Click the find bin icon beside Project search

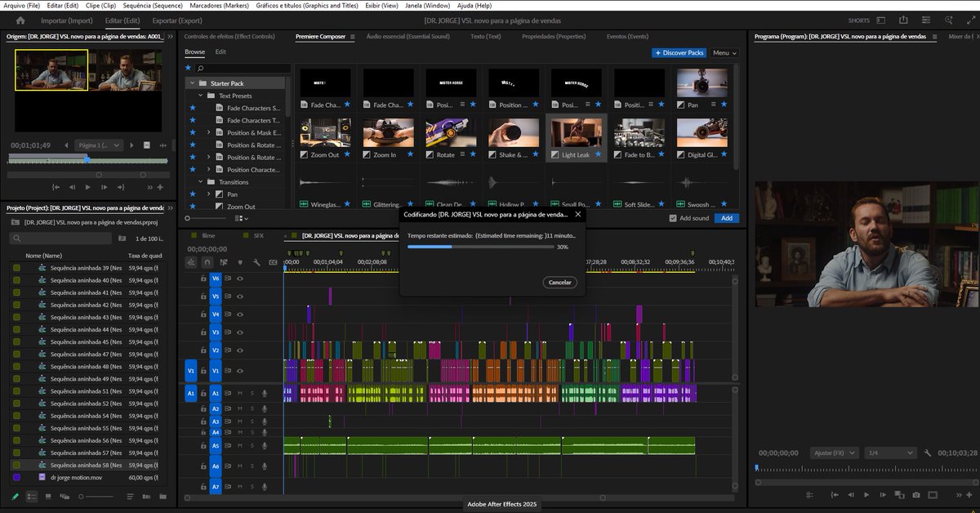click(x=122, y=239)
